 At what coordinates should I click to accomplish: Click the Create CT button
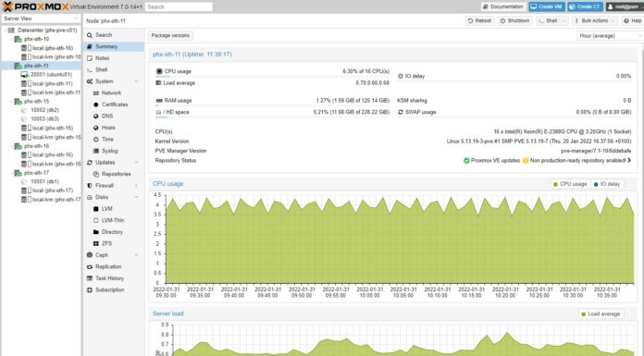click(586, 6)
